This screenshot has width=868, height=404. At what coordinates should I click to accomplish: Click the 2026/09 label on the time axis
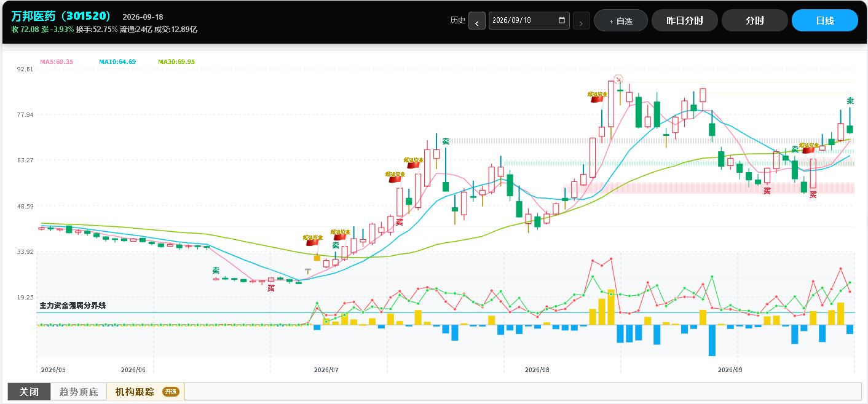pos(730,370)
